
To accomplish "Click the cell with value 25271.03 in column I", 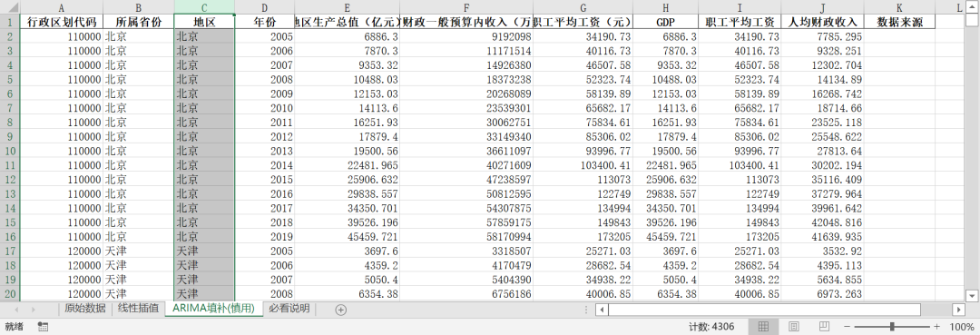I will [x=740, y=251].
